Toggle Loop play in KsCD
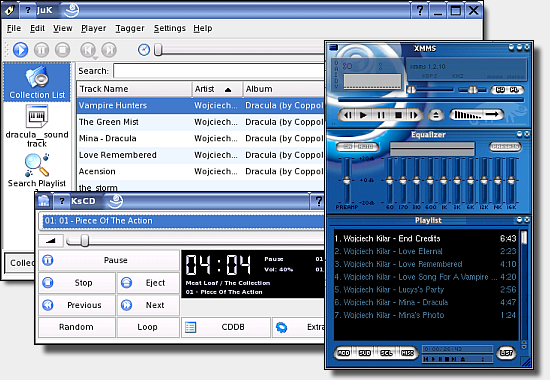 (148, 327)
